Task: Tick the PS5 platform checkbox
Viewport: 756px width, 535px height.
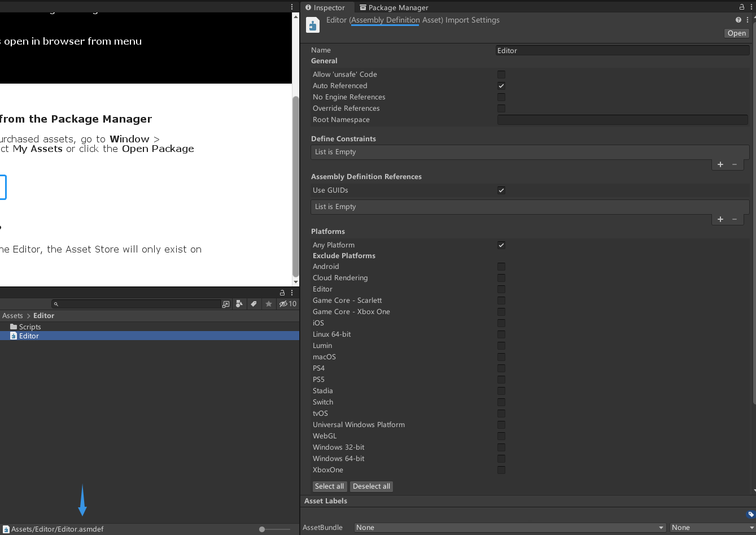Action: click(x=501, y=380)
